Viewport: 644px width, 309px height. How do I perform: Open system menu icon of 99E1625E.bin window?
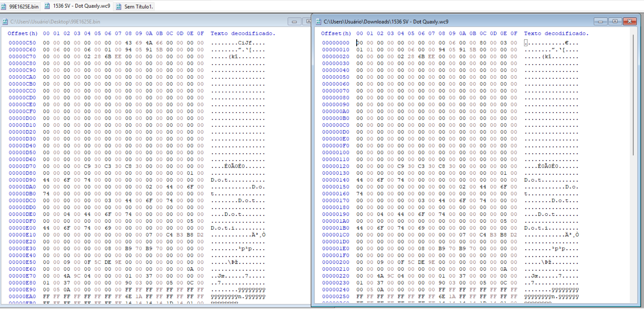coord(5,22)
